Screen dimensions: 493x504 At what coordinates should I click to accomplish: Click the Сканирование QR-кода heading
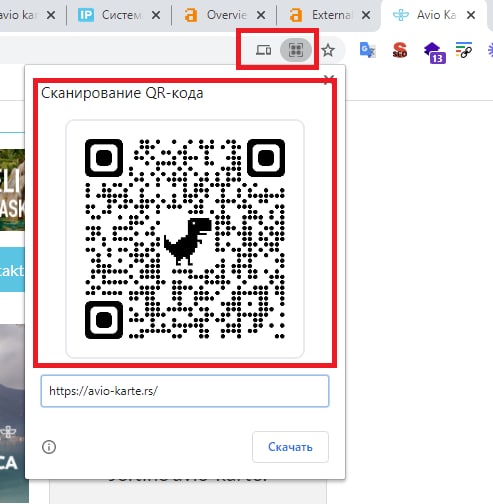[x=122, y=93]
